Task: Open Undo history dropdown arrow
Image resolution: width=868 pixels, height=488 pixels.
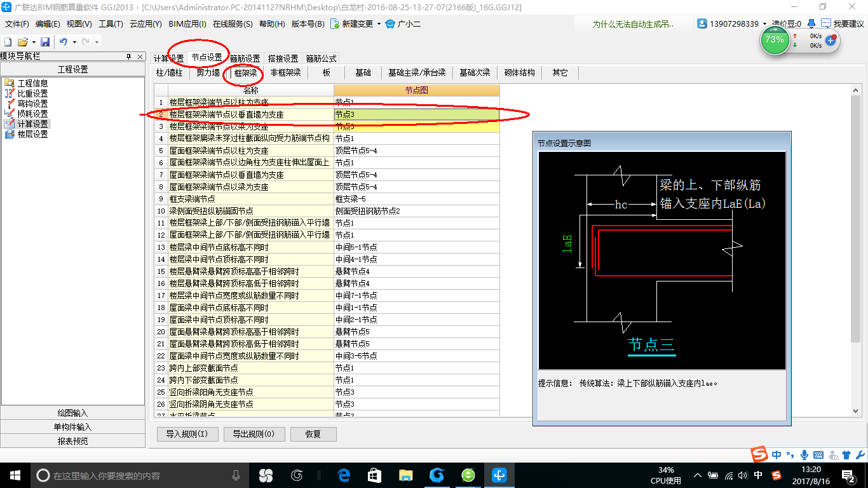Action: point(74,41)
